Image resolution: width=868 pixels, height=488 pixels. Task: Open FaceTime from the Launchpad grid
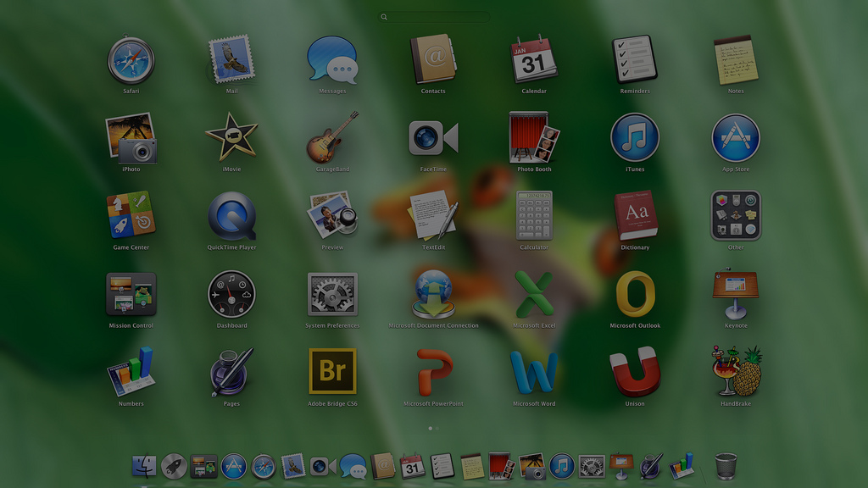433,138
